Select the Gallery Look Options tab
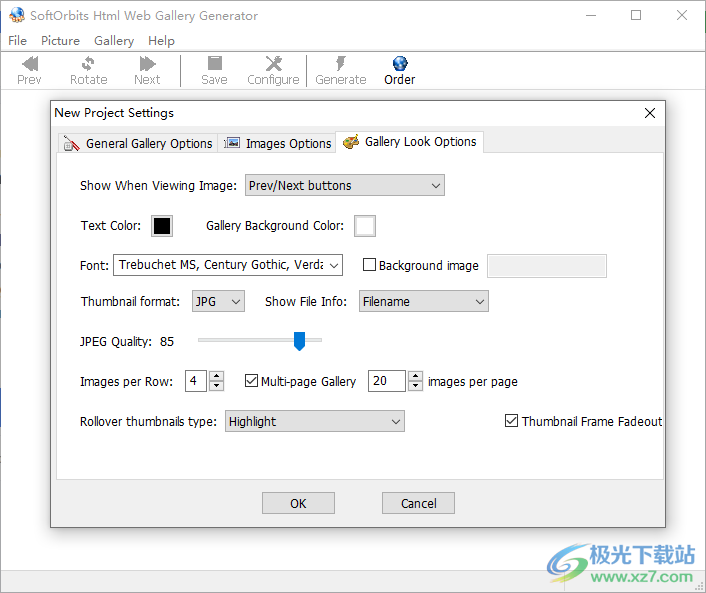This screenshot has height=593, width=706. click(410, 142)
